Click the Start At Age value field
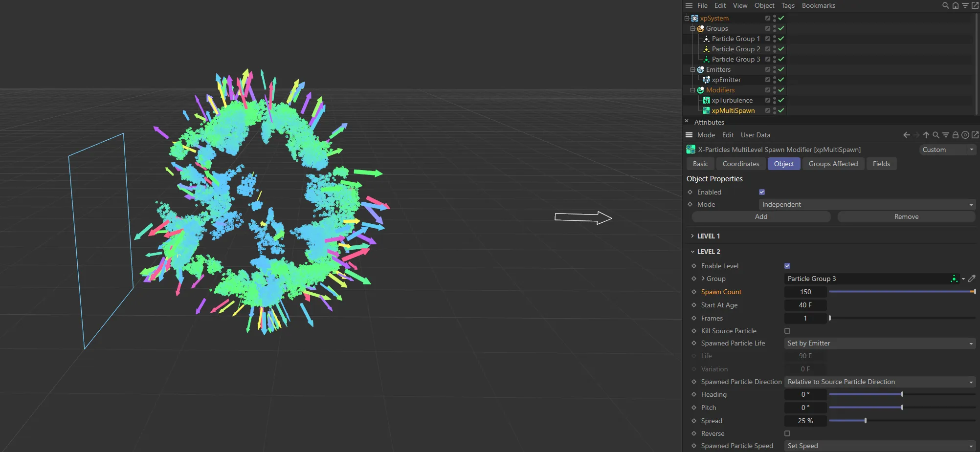This screenshot has width=980, height=452. [805, 305]
